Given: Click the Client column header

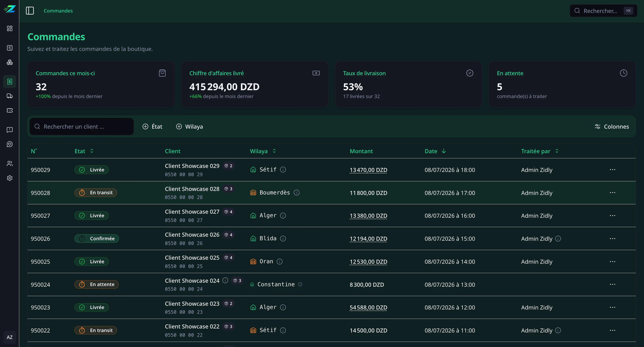Looking at the screenshot, I should pyautogui.click(x=172, y=151).
